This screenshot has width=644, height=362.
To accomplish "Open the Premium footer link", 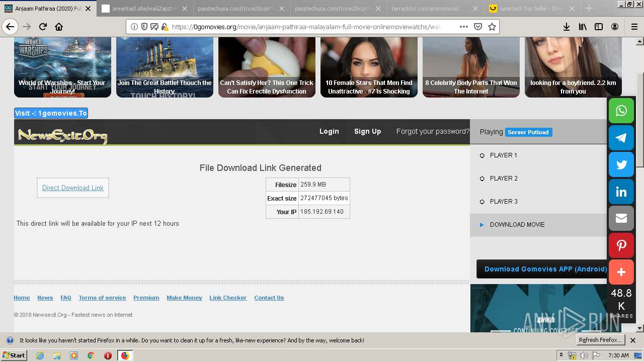I will click(x=146, y=298).
